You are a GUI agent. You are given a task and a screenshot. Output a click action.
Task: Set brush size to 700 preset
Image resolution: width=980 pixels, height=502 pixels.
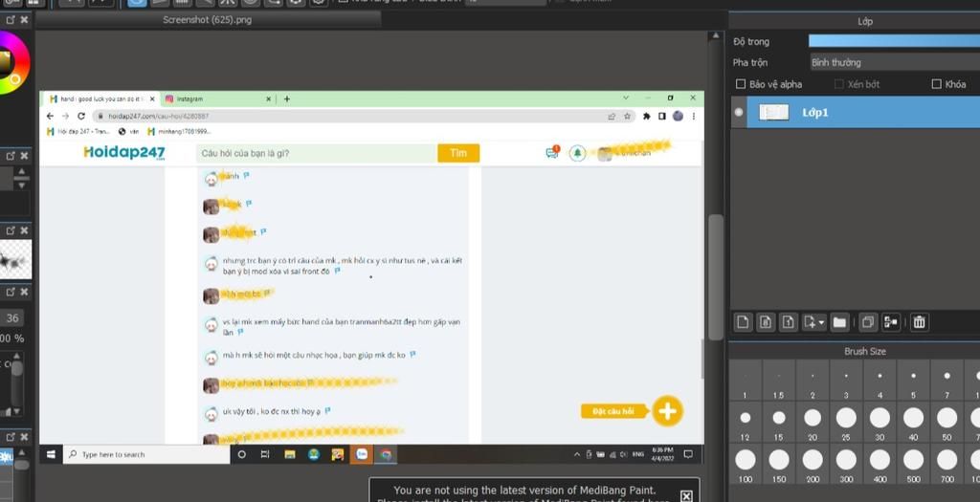click(947, 465)
